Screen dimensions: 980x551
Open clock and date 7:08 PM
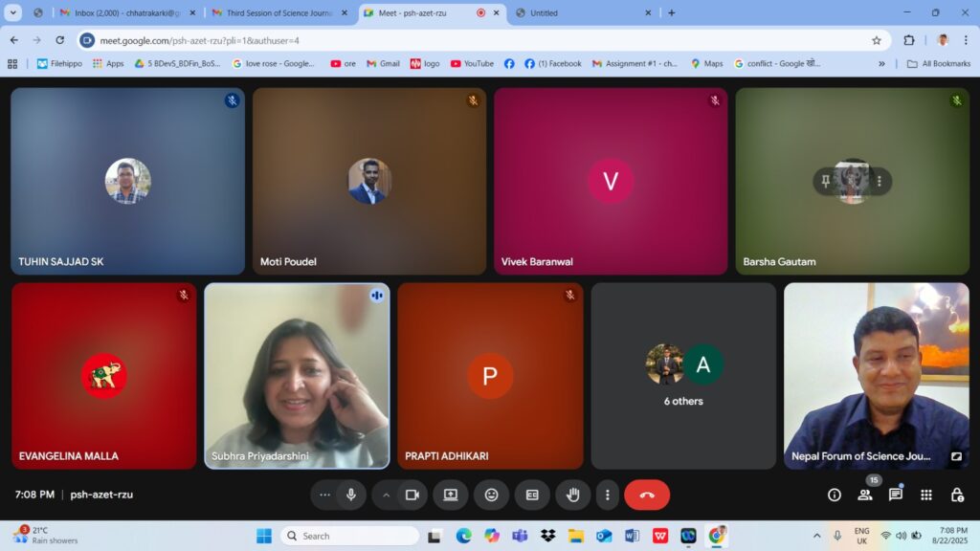[950, 536]
